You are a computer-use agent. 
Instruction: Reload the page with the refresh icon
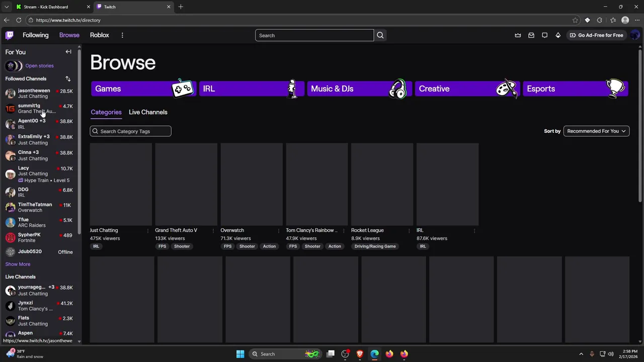pyautogui.click(x=19, y=20)
